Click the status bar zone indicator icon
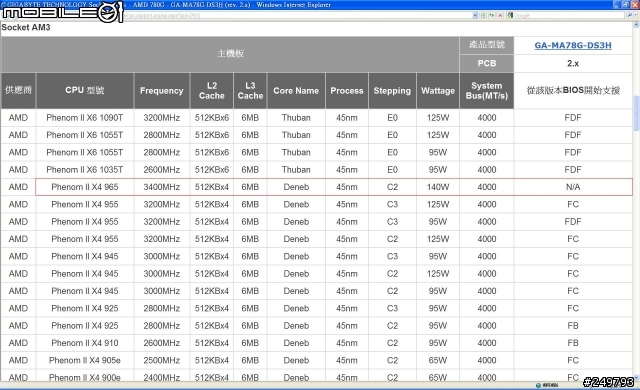The width and height of the screenshot is (640, 390). click(538, 385)
